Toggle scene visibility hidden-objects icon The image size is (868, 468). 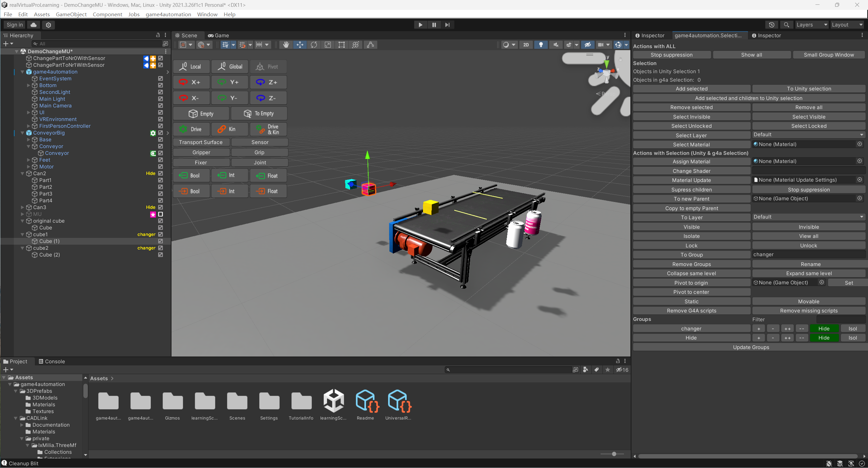(588, 45)
